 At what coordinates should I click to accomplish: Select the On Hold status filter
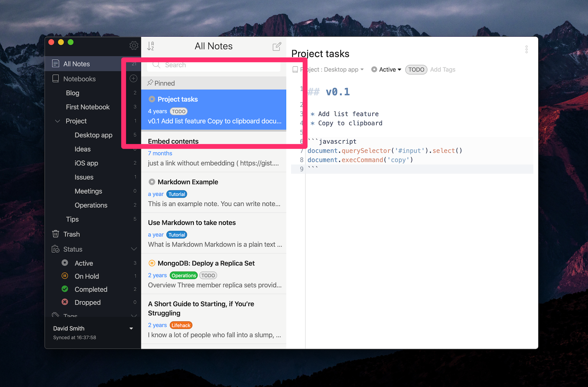(x=87, y=276)
